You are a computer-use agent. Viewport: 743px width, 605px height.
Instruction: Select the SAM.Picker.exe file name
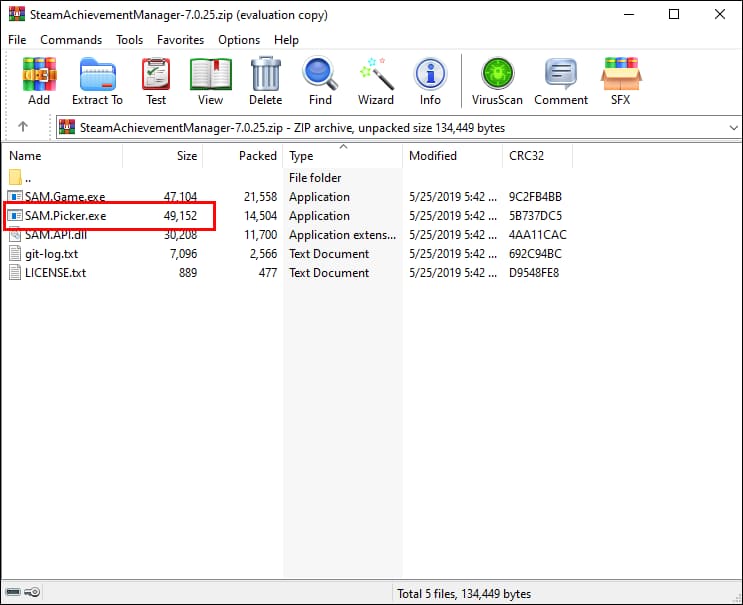(x=65, y=216)
